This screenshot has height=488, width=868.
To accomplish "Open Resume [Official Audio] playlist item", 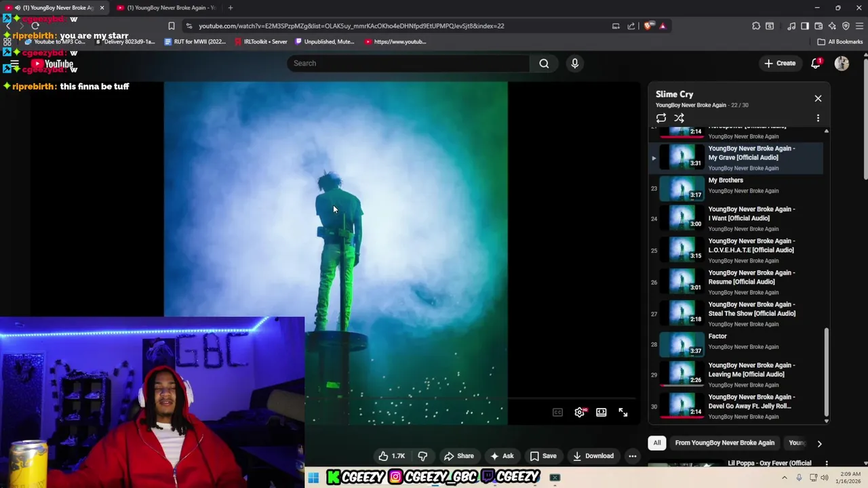I will 736,283.
